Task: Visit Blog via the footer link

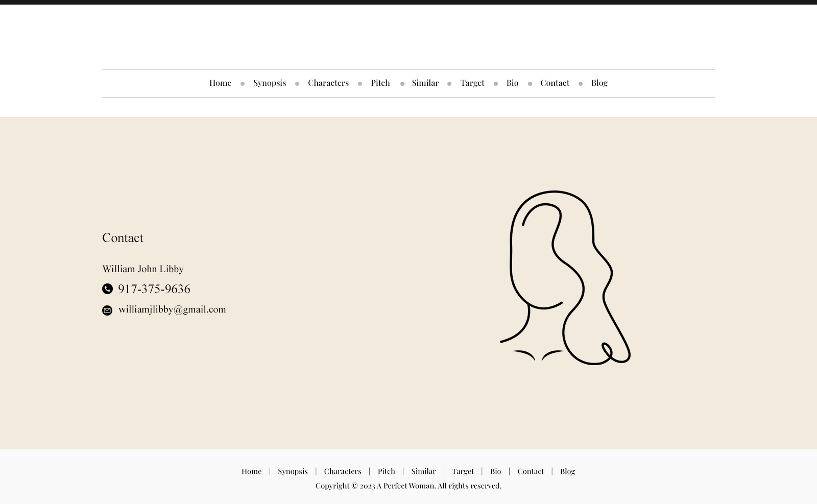Action: coord(567,471)
